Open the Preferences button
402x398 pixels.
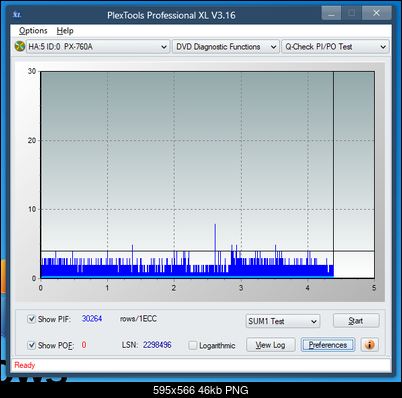328,345
